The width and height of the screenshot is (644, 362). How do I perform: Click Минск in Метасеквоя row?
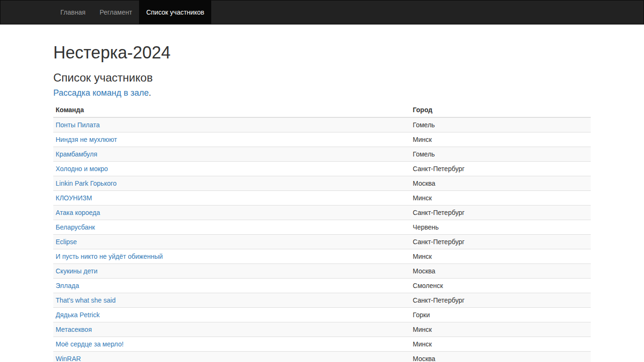coord(422,329)
